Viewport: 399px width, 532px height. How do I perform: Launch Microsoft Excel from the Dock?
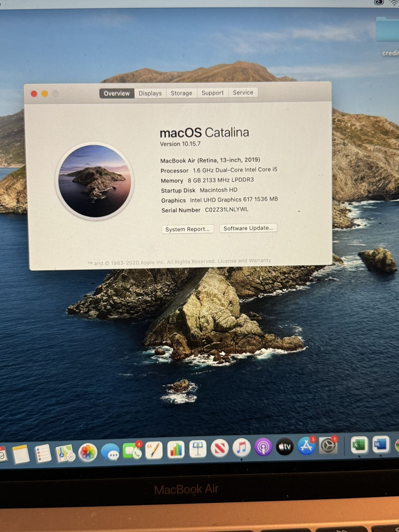[359, 445]
